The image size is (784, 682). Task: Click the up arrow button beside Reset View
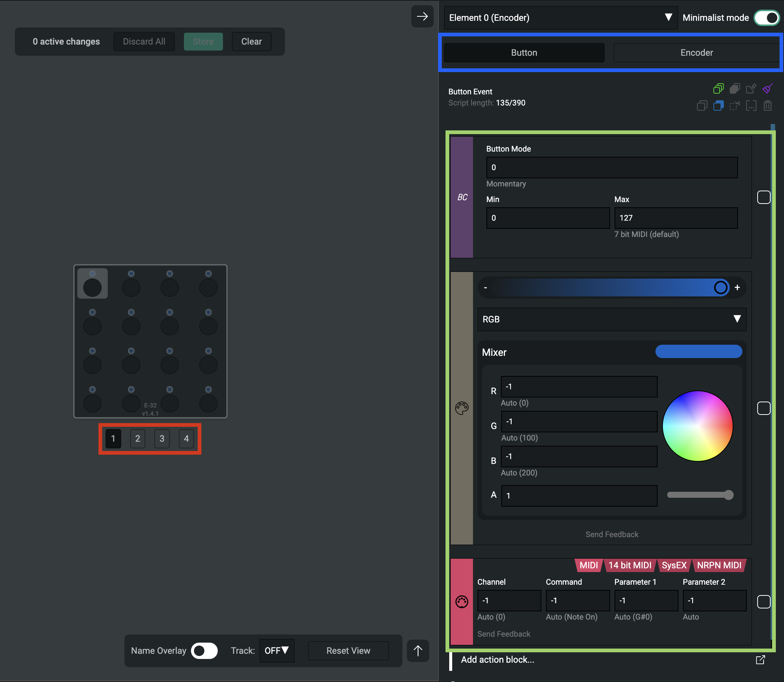[418, 651]
